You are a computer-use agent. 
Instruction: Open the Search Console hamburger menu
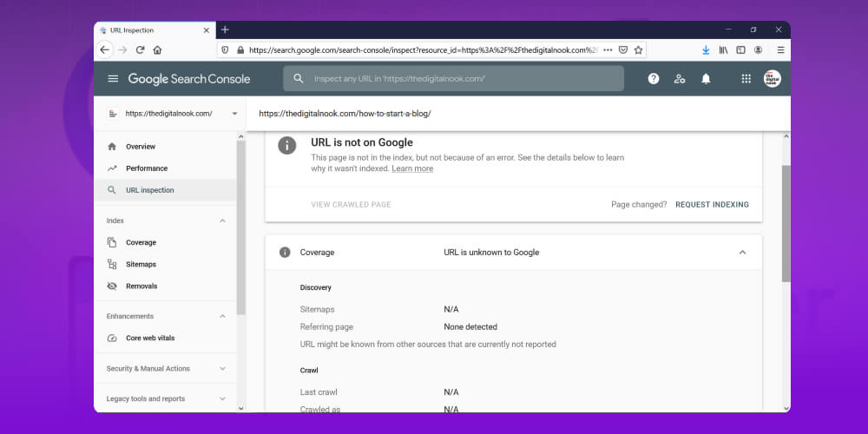(x=113, y=79)
